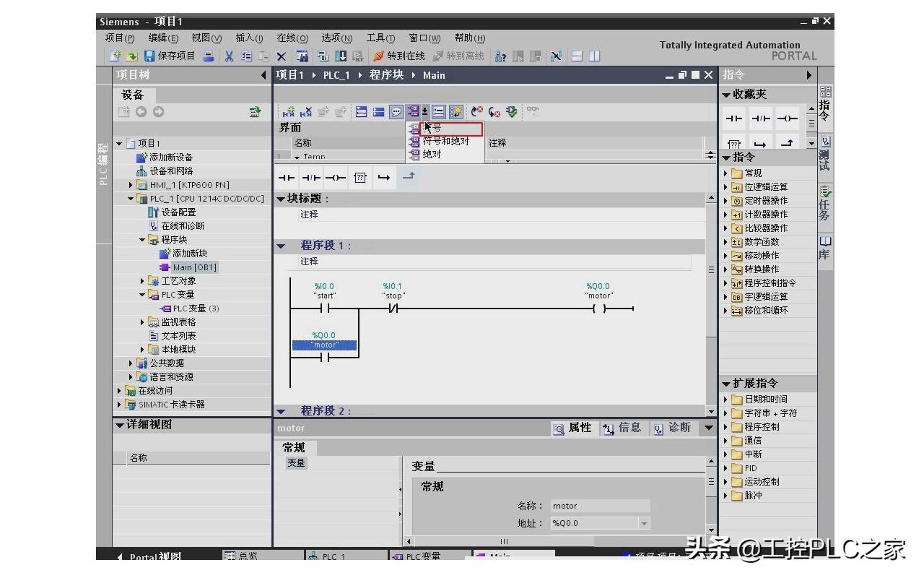The width and height of the screenshot is (924, 578).
Task: Collapse 程序段 1 network triangle
Action: click(282, 246)
